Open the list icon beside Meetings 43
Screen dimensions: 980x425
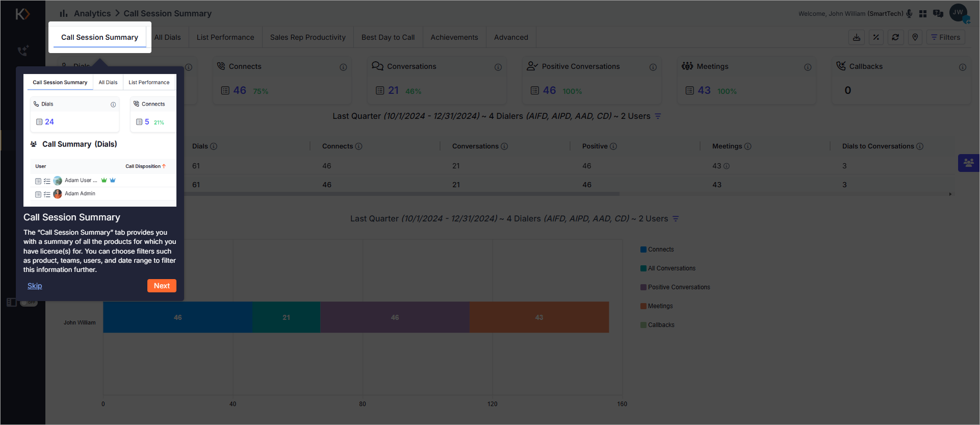coord(690,90)
